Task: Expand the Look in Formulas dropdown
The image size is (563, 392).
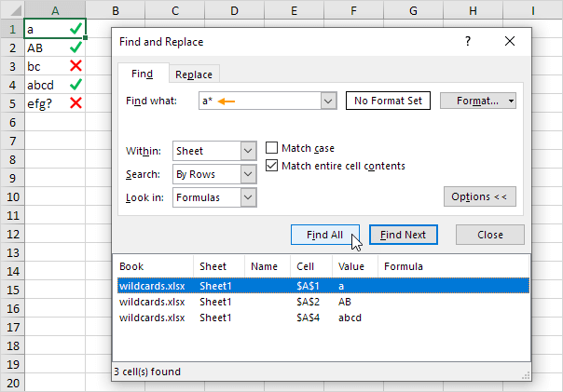Action: coord(248,197)
